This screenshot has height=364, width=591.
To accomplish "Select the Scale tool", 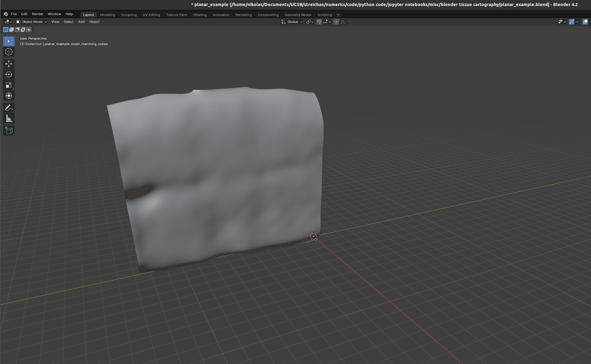I will pyautogui.click(x=9, y=85).
